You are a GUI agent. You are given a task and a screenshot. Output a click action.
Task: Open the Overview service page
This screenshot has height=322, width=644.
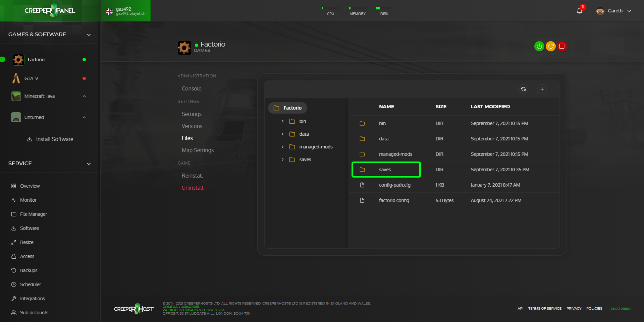click(x=30, y=186)
